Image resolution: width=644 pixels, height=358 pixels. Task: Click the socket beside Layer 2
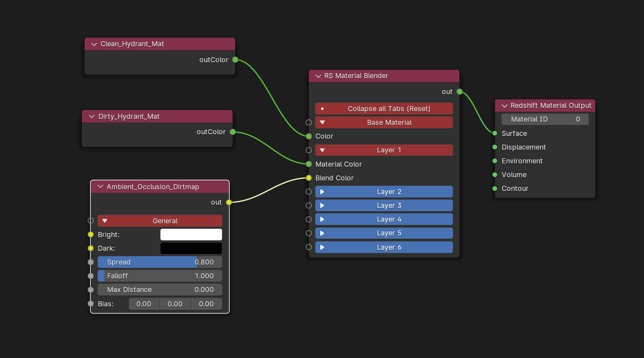(309, 192)
